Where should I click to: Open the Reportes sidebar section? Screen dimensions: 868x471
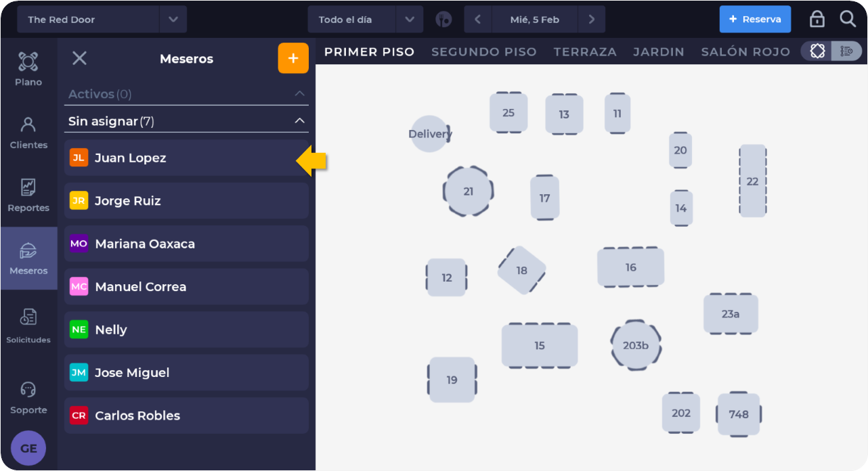pos(28,195)
